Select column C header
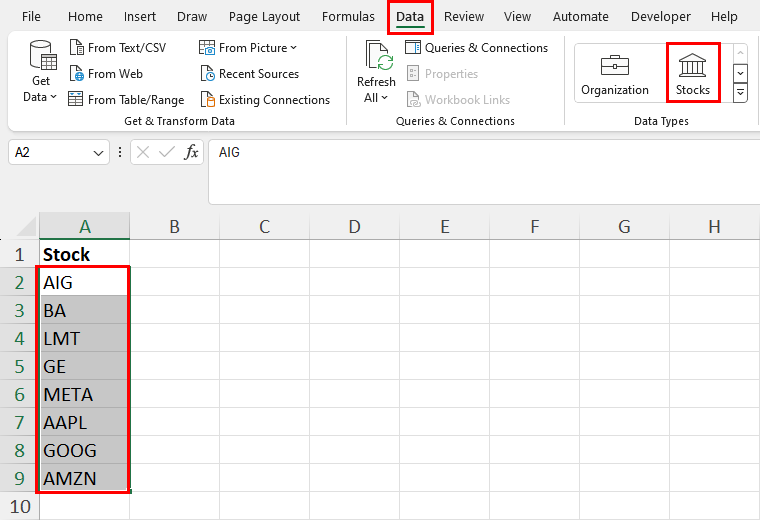The image size is (760, 520). click(x=264, y=226)
